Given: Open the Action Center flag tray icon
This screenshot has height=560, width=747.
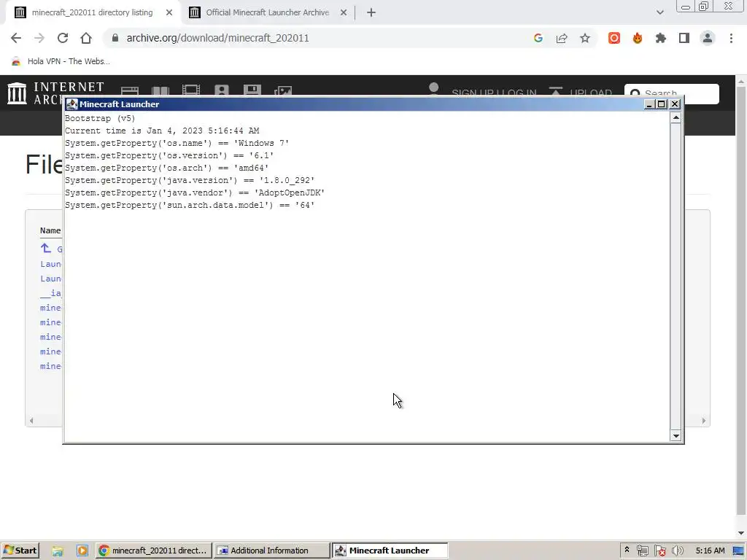Looking at the screenshot, I should tap(659, 551).
